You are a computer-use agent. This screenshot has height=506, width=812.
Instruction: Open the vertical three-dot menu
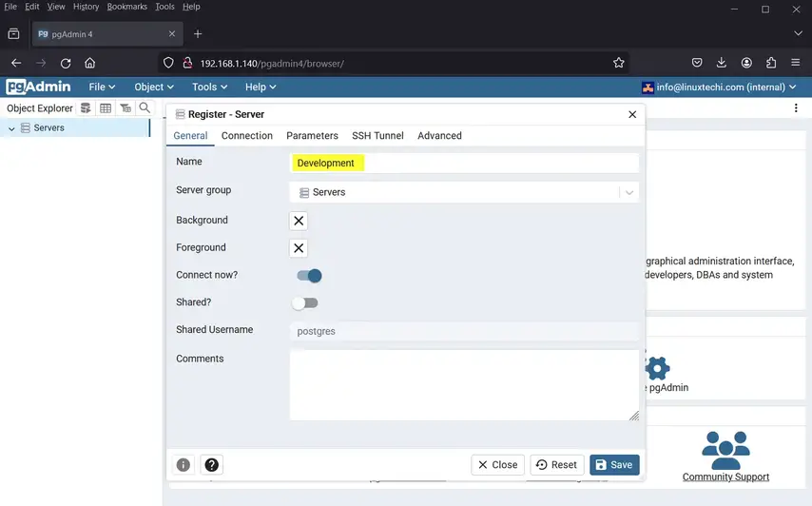[796, 108]
